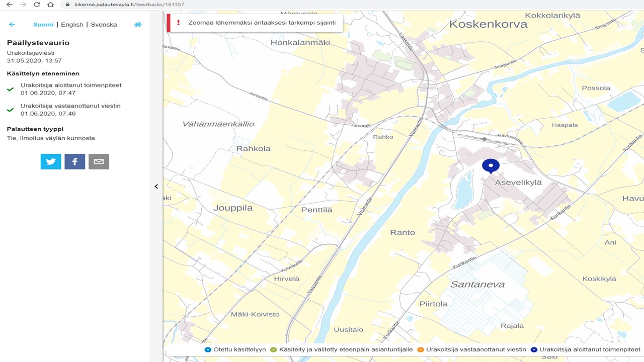This screenshot has width=644, height=362.
Task: Switch language to English
Action: [72, 25]
